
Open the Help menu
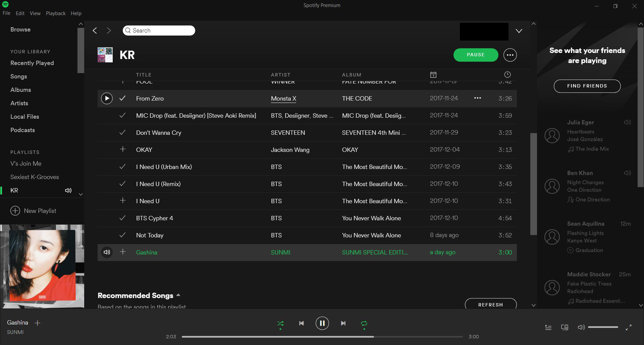click(76, 13)
